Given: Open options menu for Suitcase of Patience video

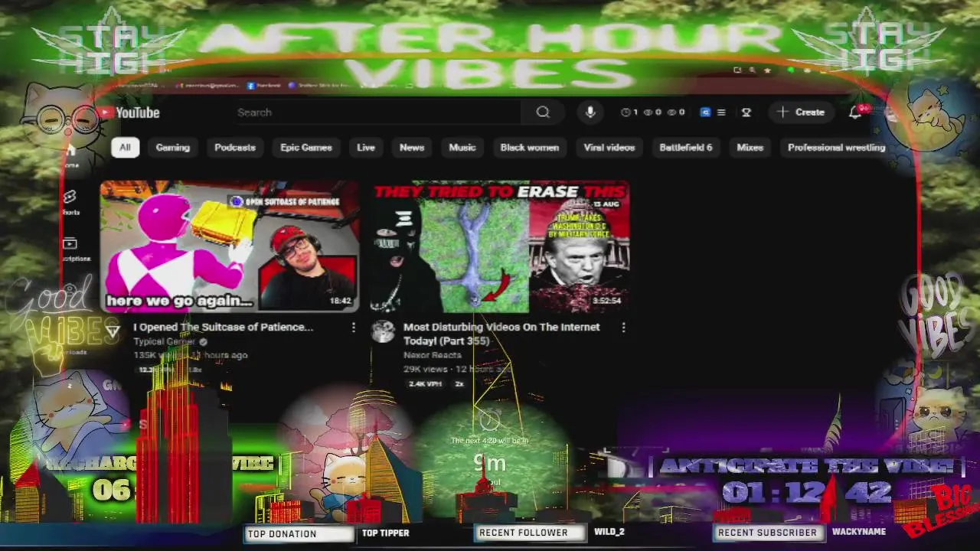Looking at the screenshot, I should tap(353, 328).
